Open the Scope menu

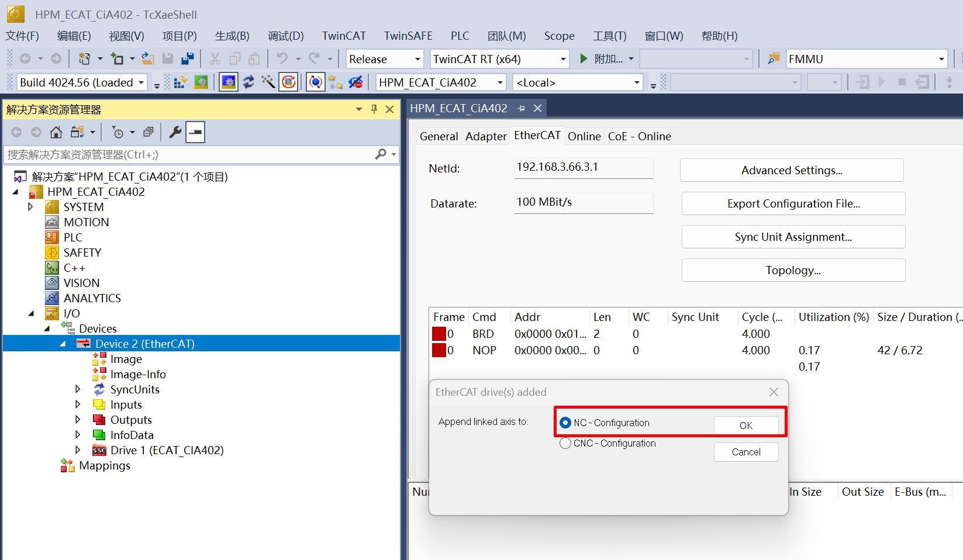559,36
